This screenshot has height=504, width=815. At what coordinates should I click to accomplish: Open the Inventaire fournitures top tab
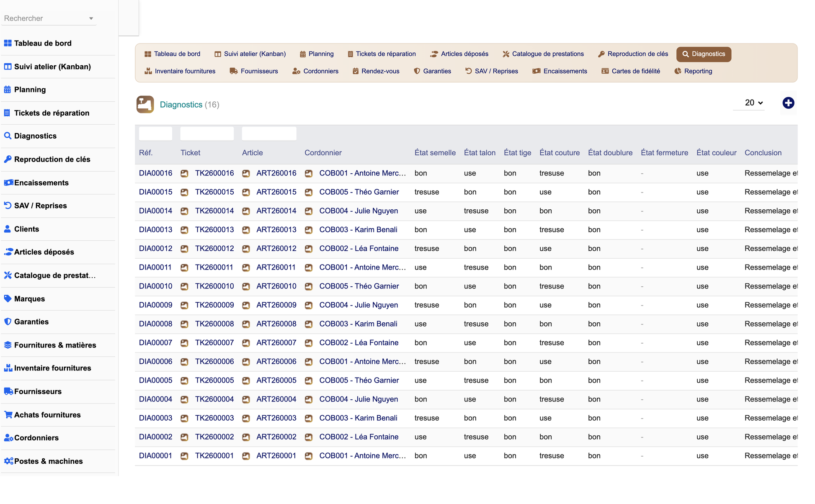tap(180, 71)
